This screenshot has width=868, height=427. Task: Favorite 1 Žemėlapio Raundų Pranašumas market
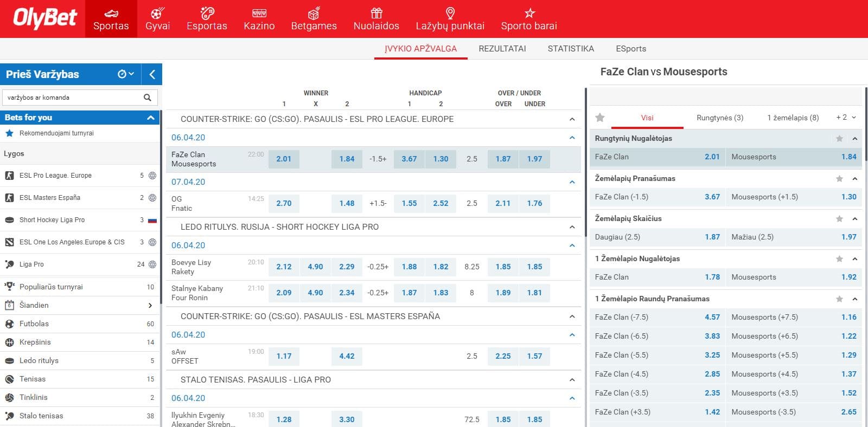point(839,299)
